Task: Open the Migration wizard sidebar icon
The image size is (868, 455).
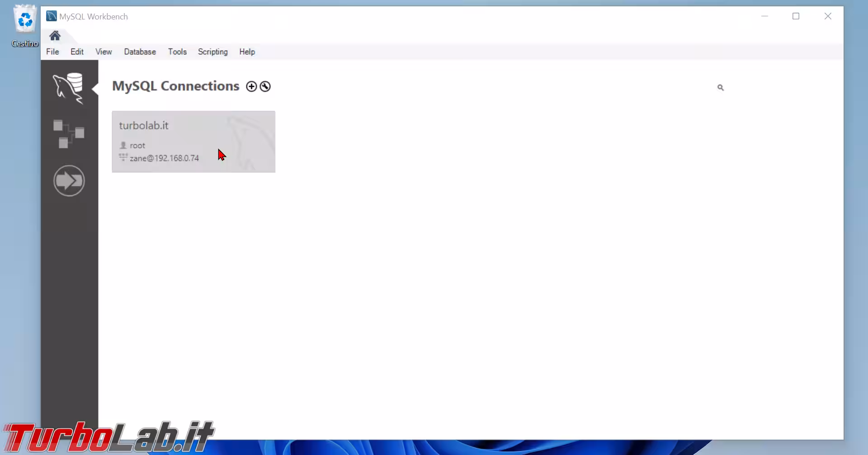Action: coord(69,180)
